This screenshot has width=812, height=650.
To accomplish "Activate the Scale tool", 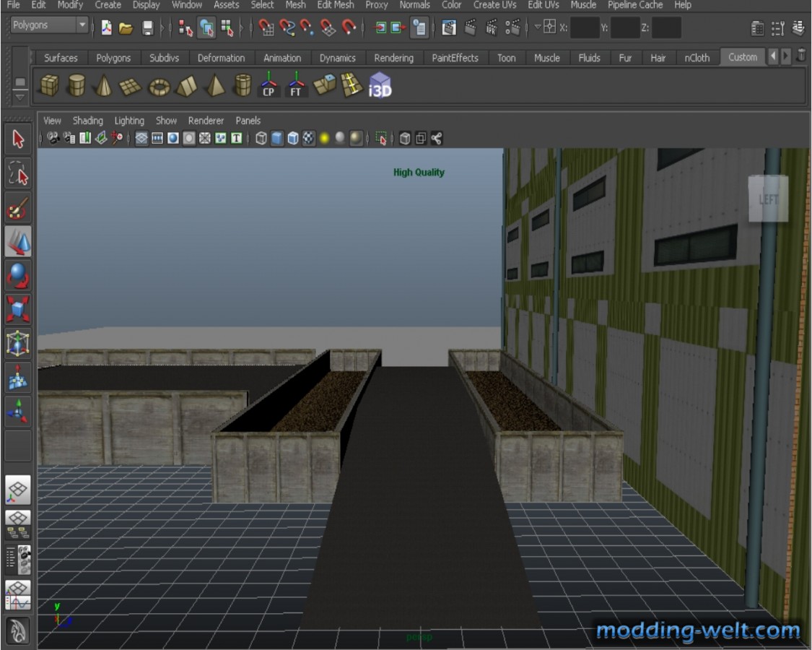I will coord(18,309).
